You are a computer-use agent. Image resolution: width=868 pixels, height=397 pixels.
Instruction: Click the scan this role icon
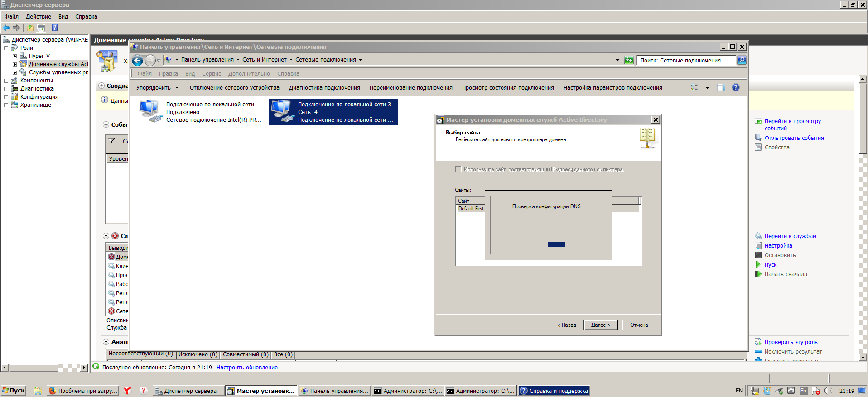tap(758, 342)
